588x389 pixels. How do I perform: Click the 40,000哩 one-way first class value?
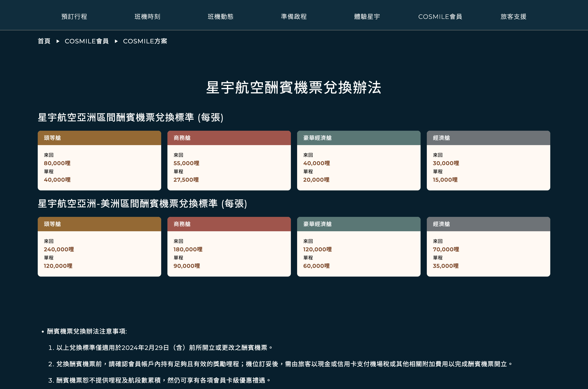coord(57,180)
